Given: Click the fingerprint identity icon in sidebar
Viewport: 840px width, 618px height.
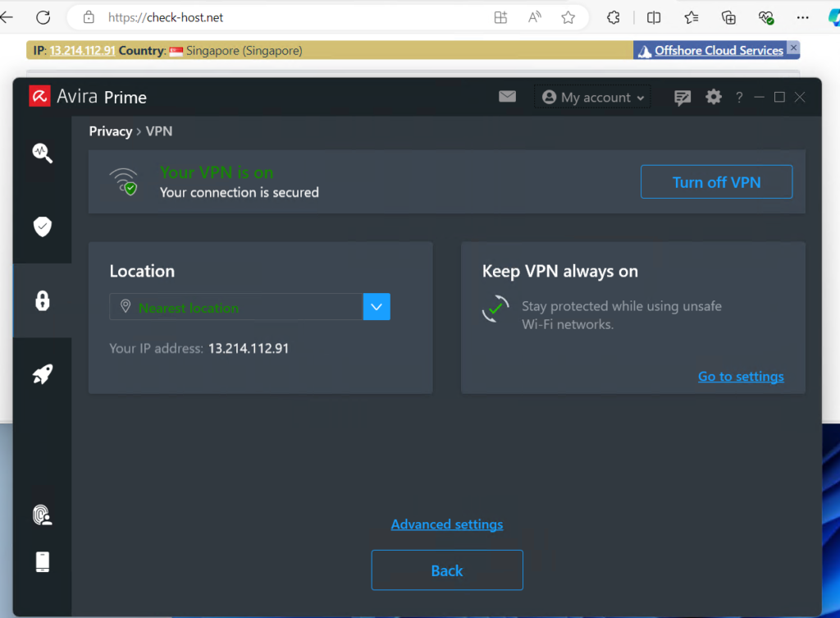Looking at the screenshot, I should point(42,515).
